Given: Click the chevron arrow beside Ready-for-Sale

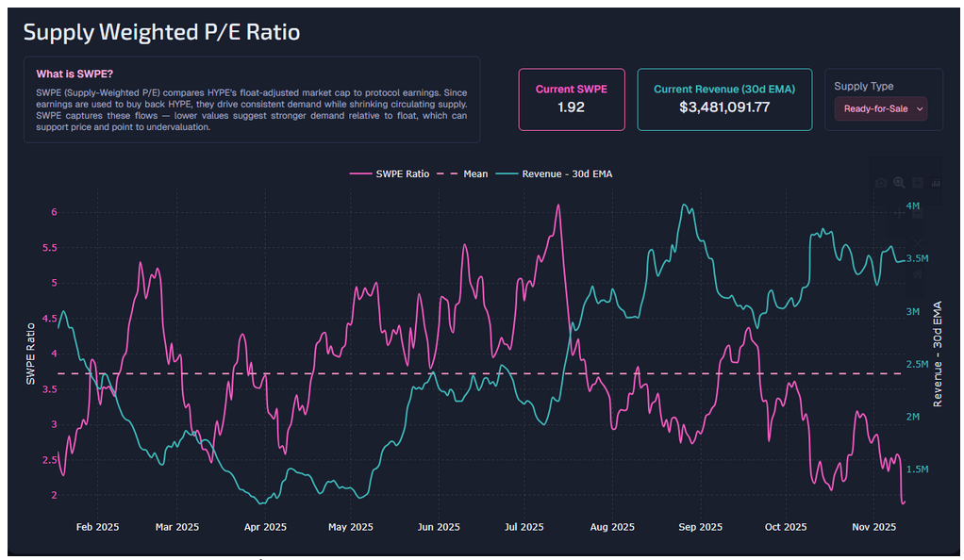Looking at the screenshot, I should tap(919, 110).
